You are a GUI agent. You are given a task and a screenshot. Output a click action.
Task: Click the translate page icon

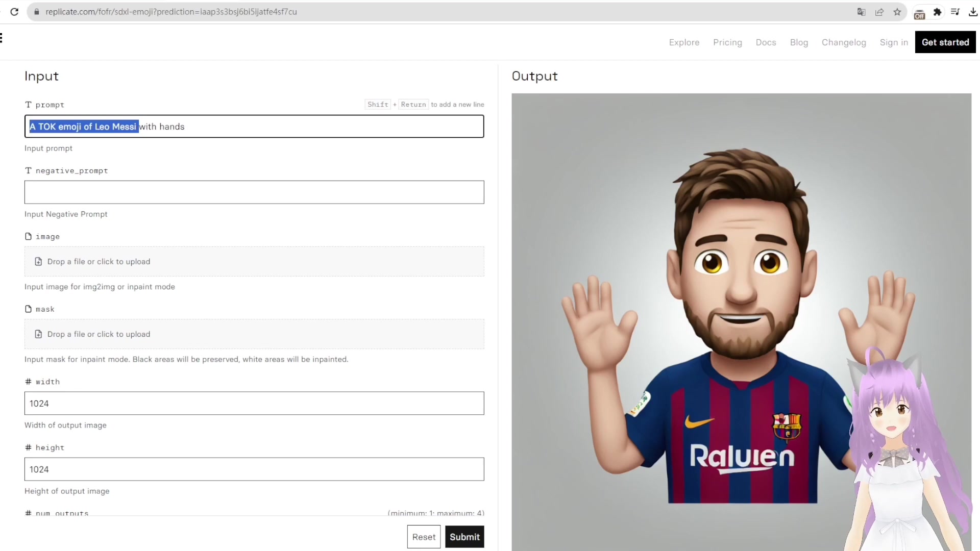pos(861,12)
